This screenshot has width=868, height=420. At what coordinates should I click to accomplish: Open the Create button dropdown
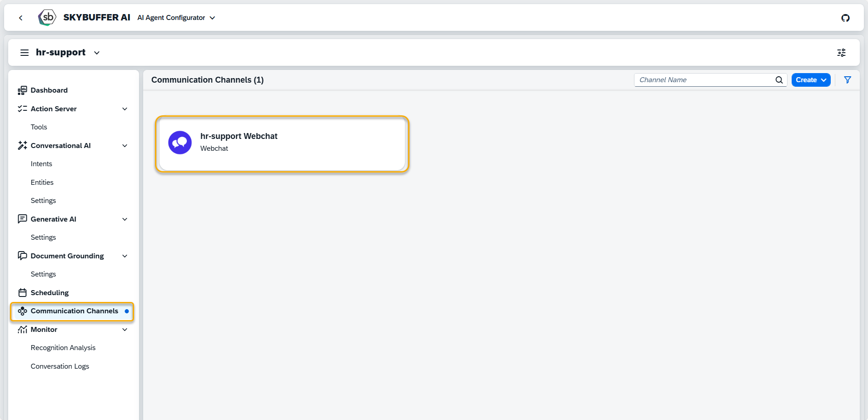click(x=811, y=80)
